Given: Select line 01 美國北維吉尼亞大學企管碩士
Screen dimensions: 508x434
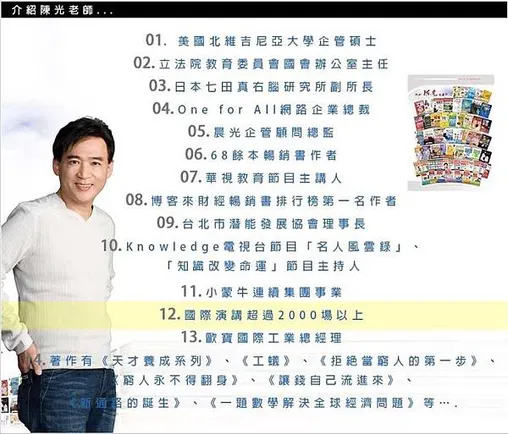Looking at the screenshot, I should 261,41.
